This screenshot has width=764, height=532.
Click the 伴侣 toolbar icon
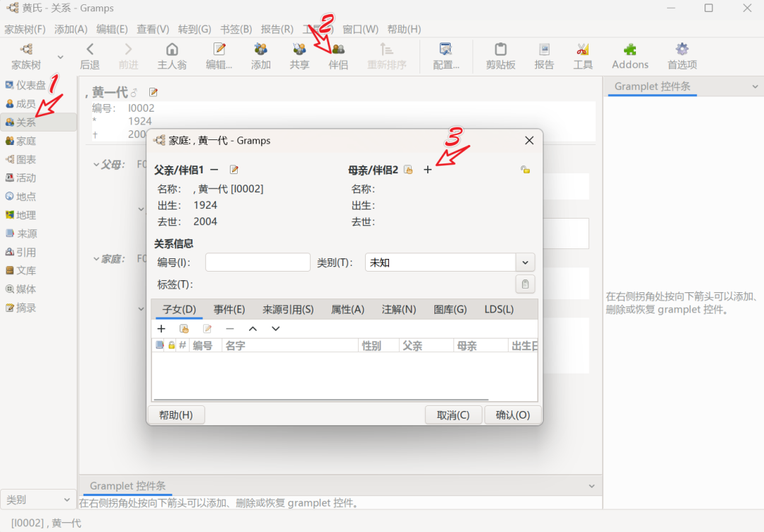point(338,56)
